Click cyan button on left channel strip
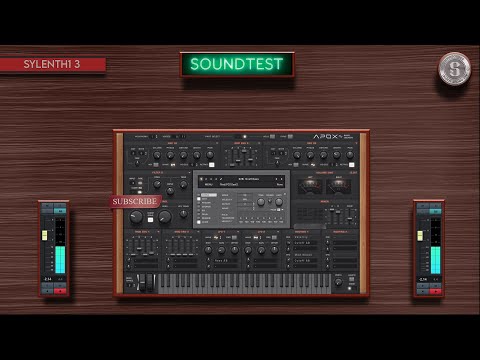 60,211
